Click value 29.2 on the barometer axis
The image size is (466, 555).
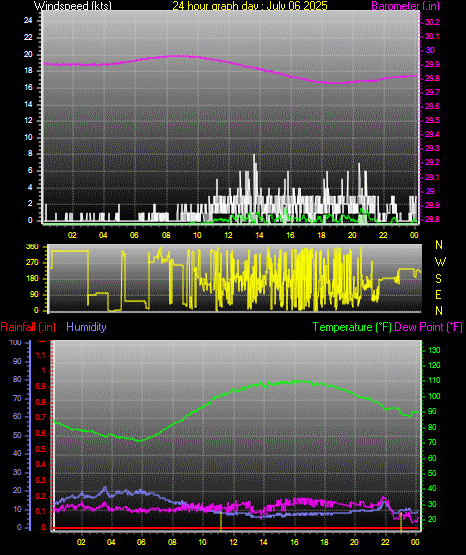[x=432, y=162]
